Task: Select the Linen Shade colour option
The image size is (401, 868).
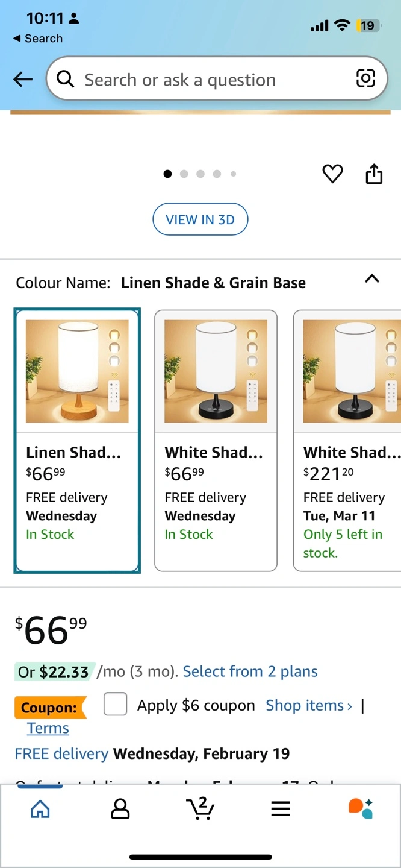Action: click(x=77, y=440)
